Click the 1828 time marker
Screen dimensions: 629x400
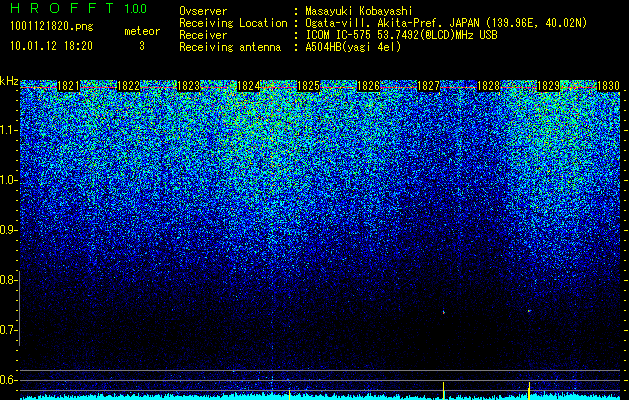pos(489,86)
